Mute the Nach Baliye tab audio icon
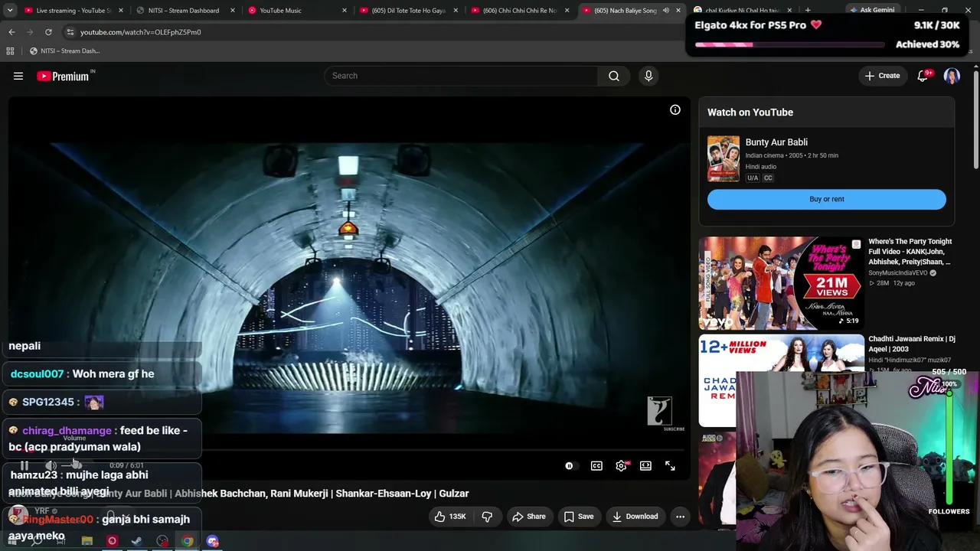 [665, 11]
